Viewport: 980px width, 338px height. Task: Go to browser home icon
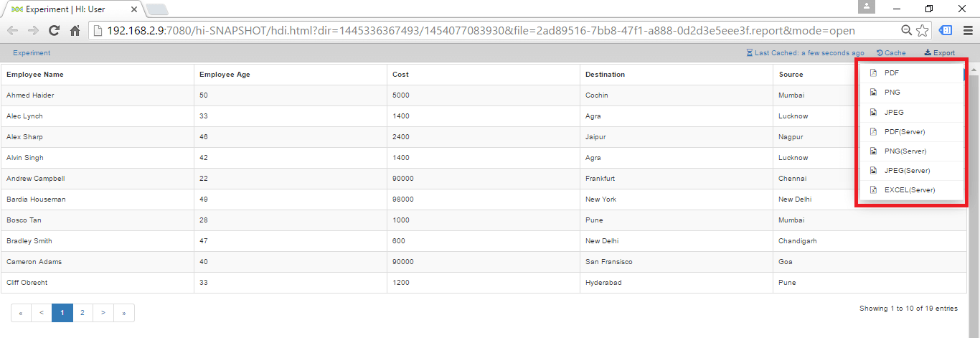click(75, 31)
